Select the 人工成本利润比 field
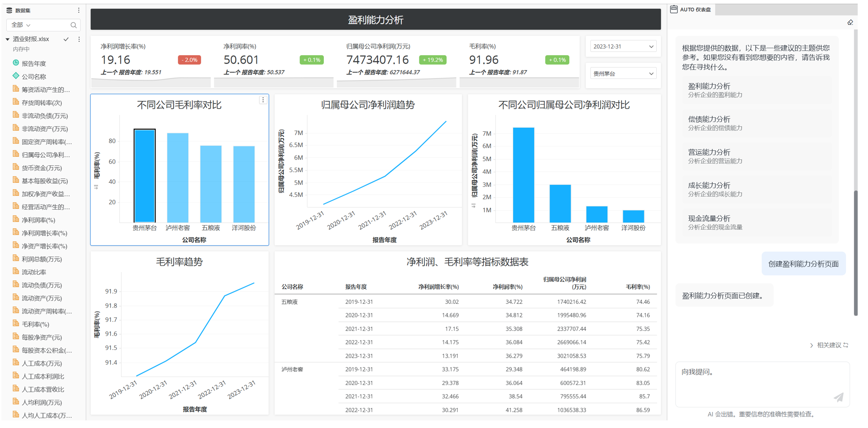This screenshot has width=868, height=428. click(x=43, y=376)
